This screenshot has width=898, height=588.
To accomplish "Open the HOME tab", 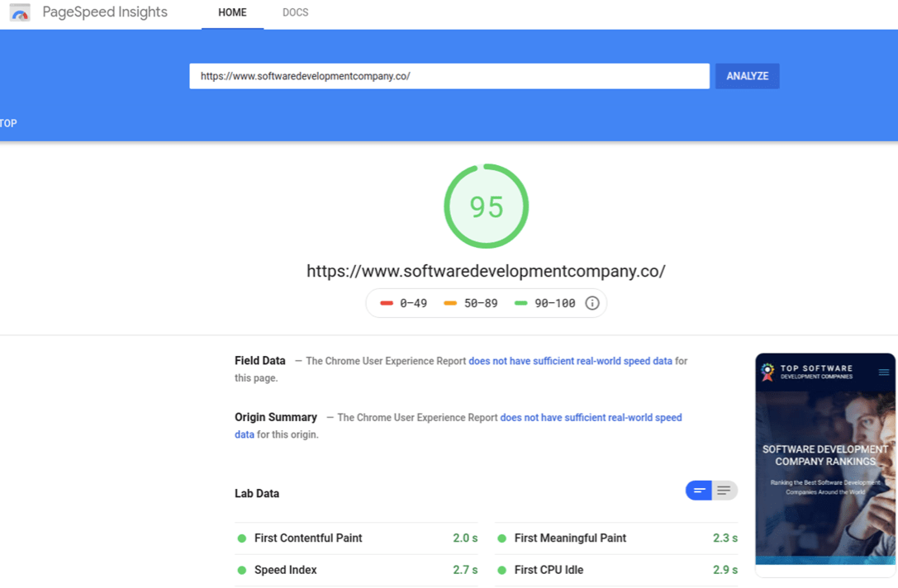I will click(232, 12).
